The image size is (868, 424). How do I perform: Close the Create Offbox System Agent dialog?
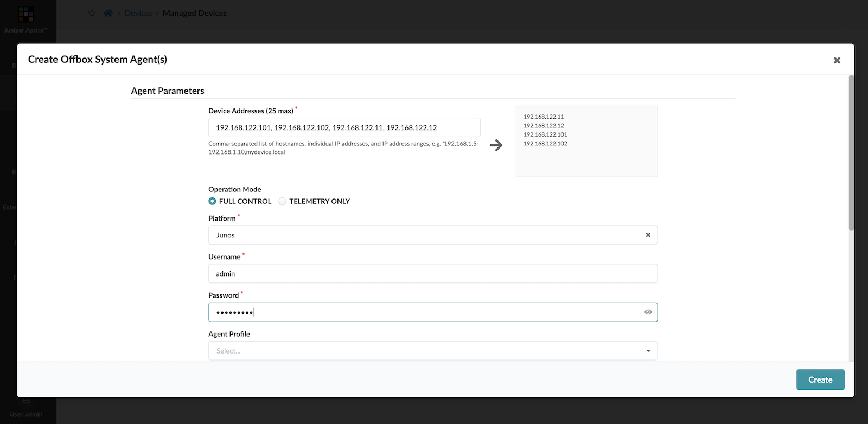coord(837,60)
